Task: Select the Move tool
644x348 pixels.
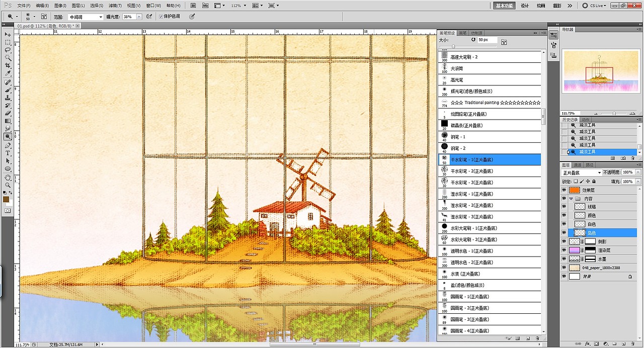Action: [8, 34]
